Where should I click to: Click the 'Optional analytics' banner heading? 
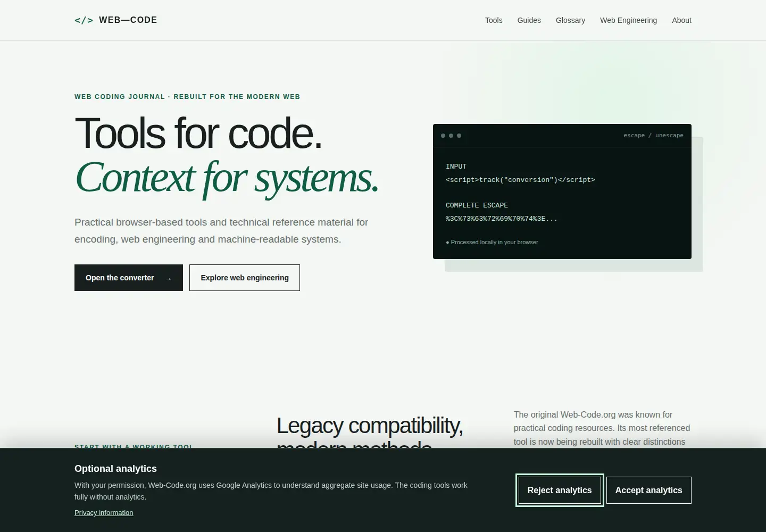[115, 469]
